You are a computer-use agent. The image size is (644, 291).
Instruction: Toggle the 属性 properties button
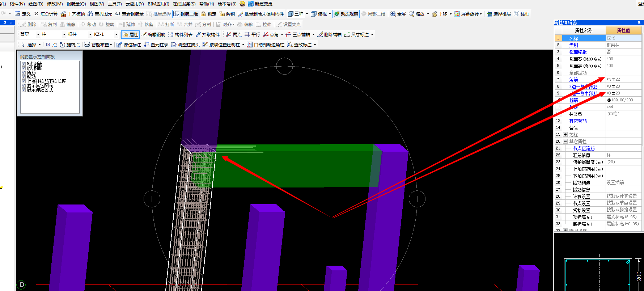[130, 34]
